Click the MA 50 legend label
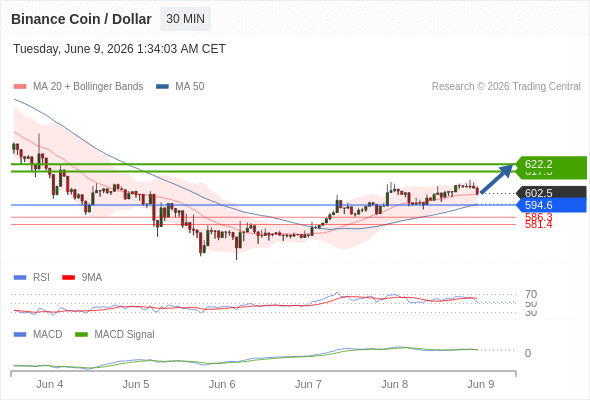The image size is (590, 400). coord(190,87)
